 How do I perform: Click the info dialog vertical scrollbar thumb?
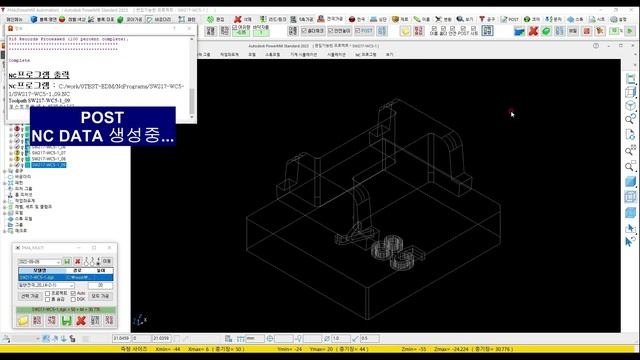click(192, 100)
